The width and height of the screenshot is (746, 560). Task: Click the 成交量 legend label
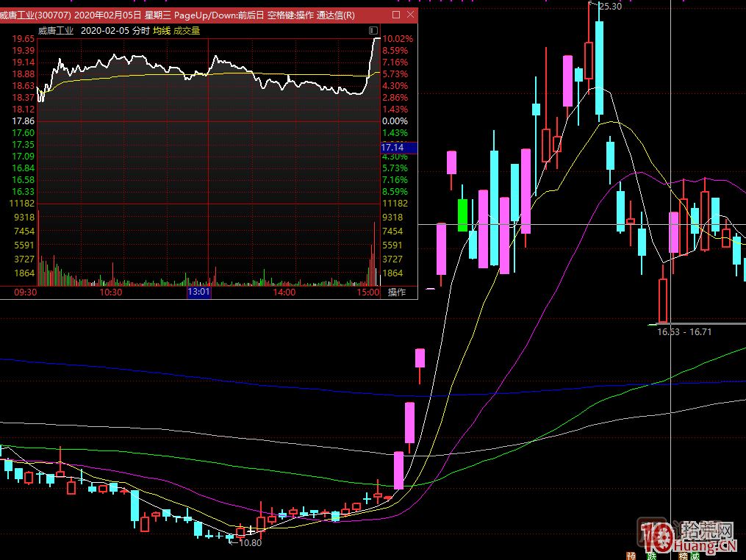pos(187,31)
